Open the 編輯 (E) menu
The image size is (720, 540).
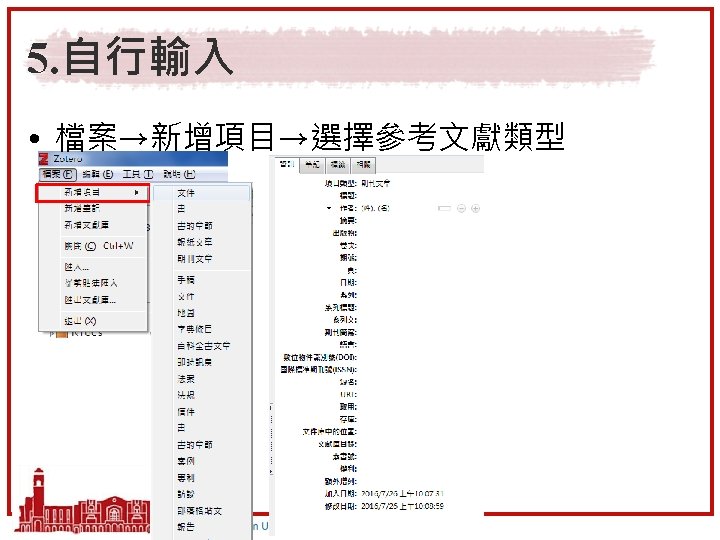point(97,174)
